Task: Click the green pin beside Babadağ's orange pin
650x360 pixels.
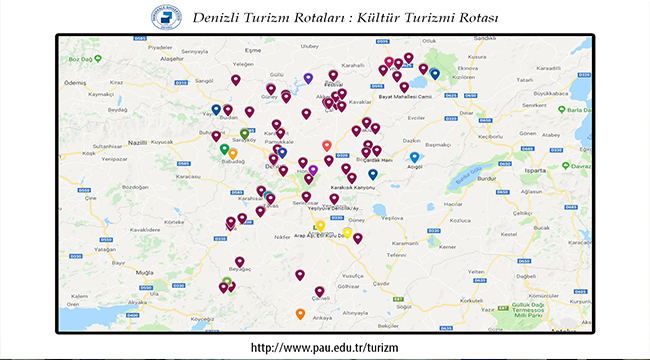Action: (x=224, y=149)
